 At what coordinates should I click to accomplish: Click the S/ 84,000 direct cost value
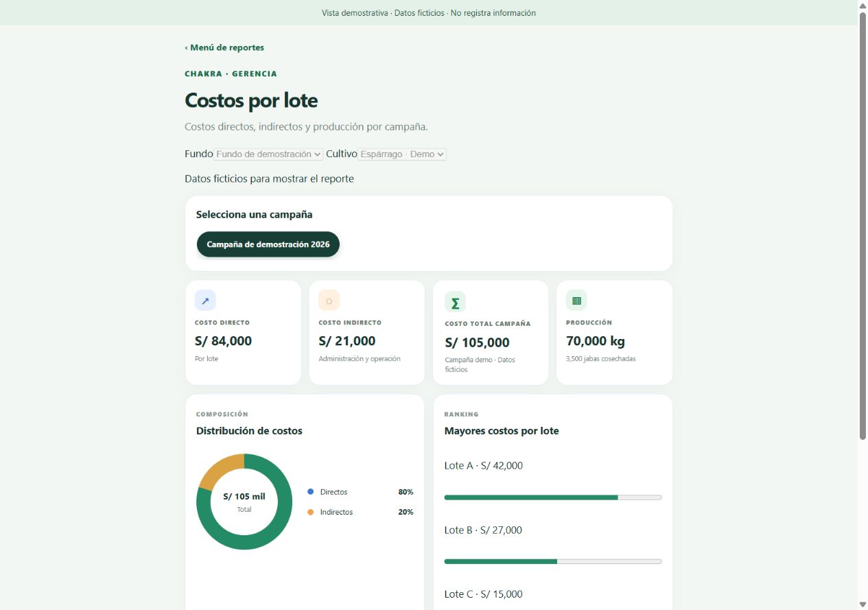(x=224, y=341)
